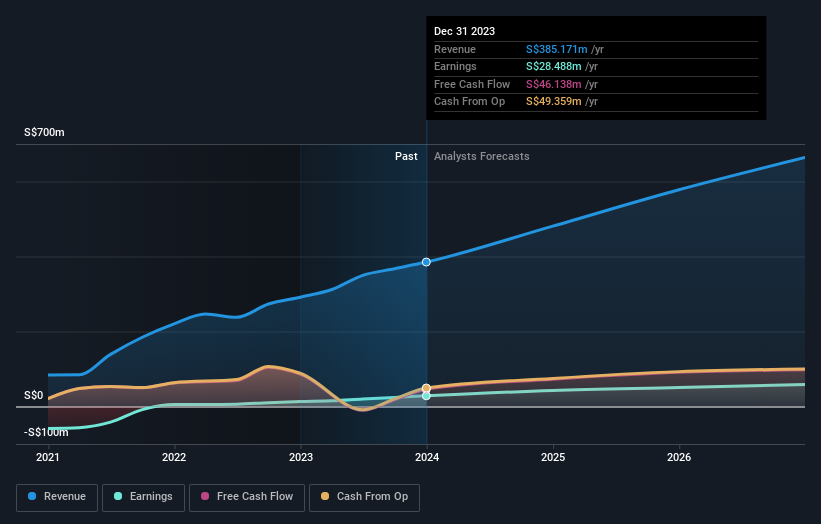This screenshot has height=524, width=821.
Task: Click the Cash From Op tooltip row label
Action: (x=470, y=102)
